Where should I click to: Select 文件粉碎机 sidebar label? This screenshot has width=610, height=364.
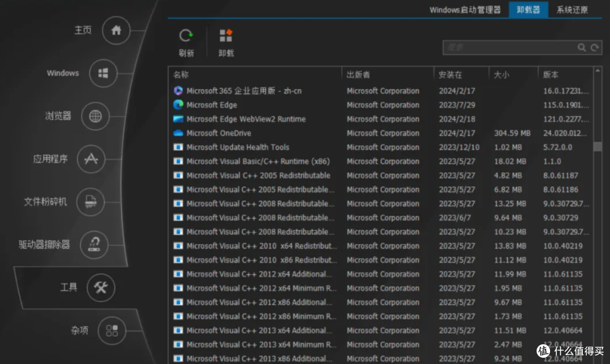(x=45, y=201)
